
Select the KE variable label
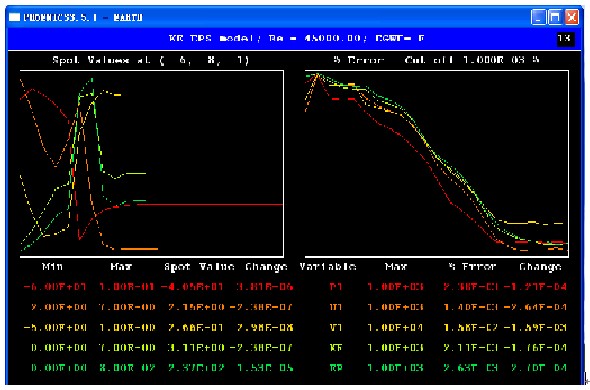pos(336,347)
